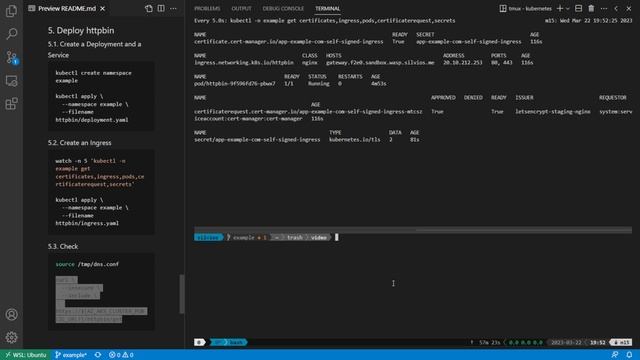This screenshot has width=640, height=360.
Task: Select the TERMINAL panel tab
Action: (x=327, y=9)
